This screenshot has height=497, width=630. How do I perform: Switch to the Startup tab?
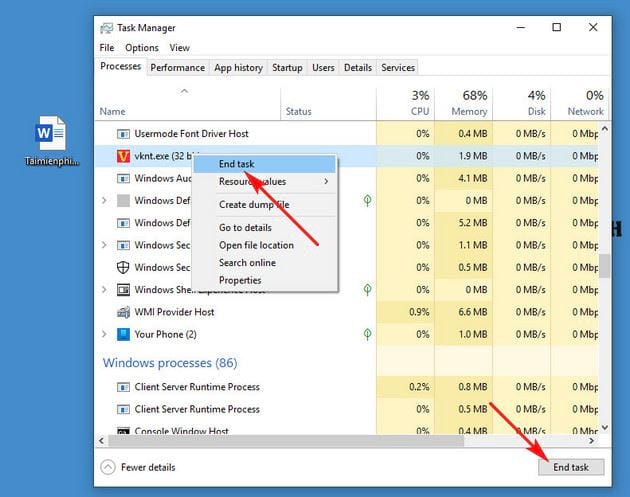287,67
